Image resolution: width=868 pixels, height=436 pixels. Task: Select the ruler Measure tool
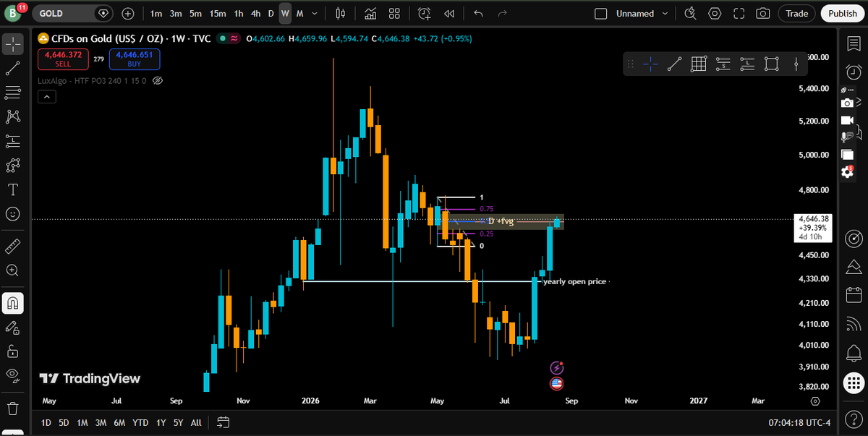click(12, 246)
